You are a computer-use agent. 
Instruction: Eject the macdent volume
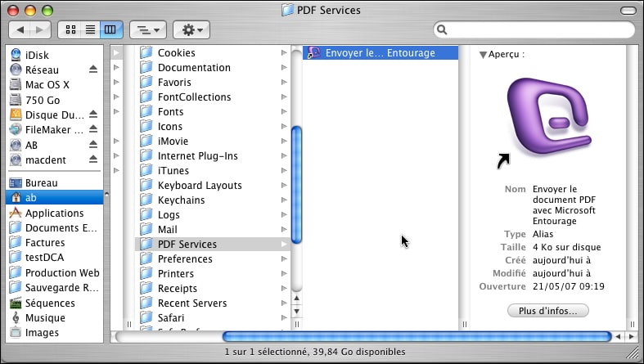pos(93,159)
